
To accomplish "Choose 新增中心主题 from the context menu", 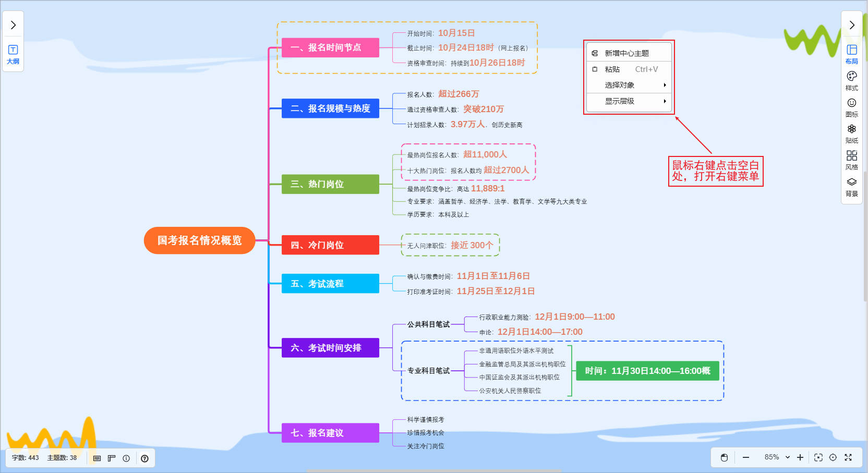I will (x=626, y=53).
